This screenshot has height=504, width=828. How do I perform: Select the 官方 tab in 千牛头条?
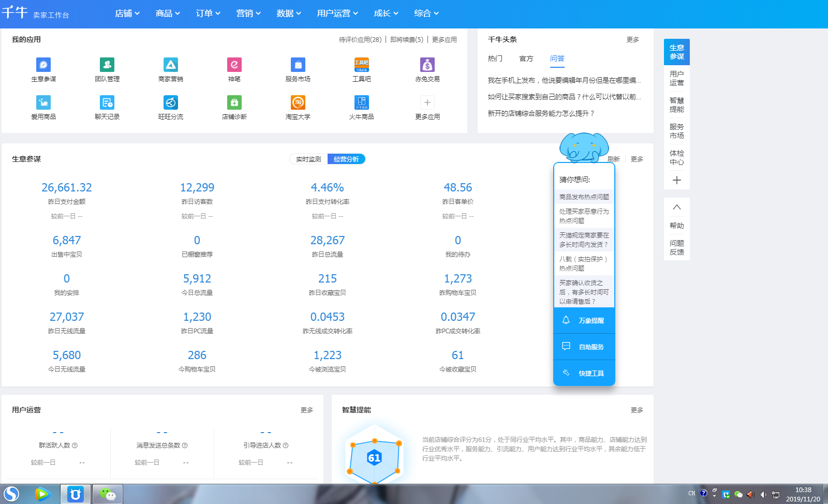(526, 59)
